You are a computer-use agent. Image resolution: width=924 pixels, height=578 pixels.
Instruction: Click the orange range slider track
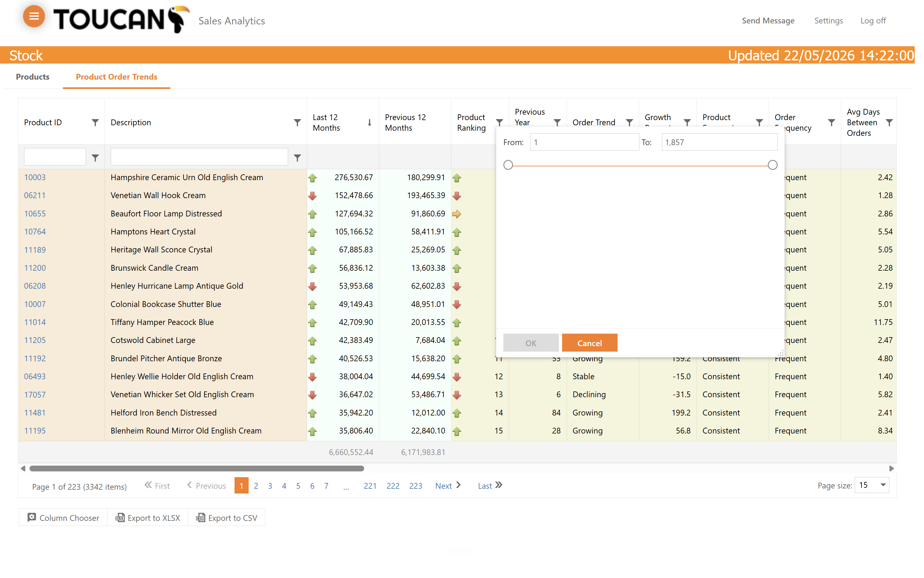pyautogui.click(x=640, y=165)
